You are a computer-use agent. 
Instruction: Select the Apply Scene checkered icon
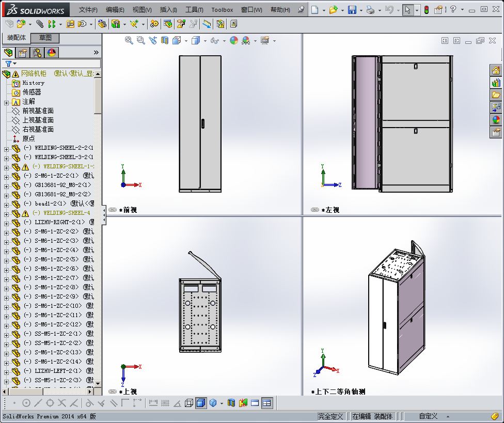pyautogui.click(x=246, y=40)
